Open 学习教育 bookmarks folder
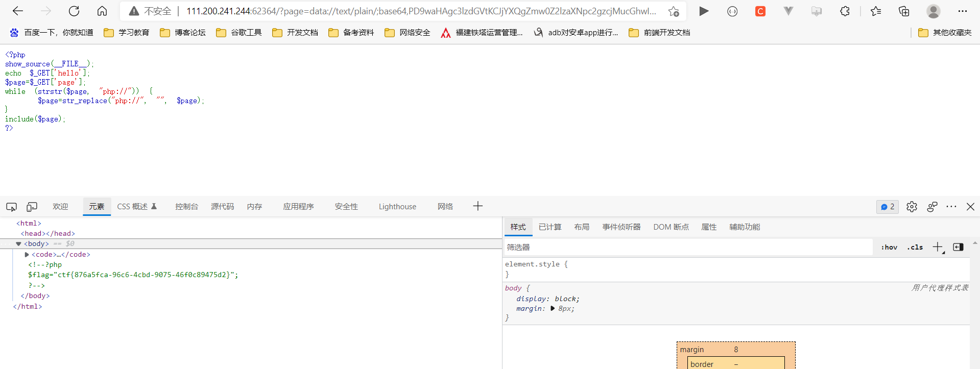This screenshot has width=980, height=369. point(127,33)
